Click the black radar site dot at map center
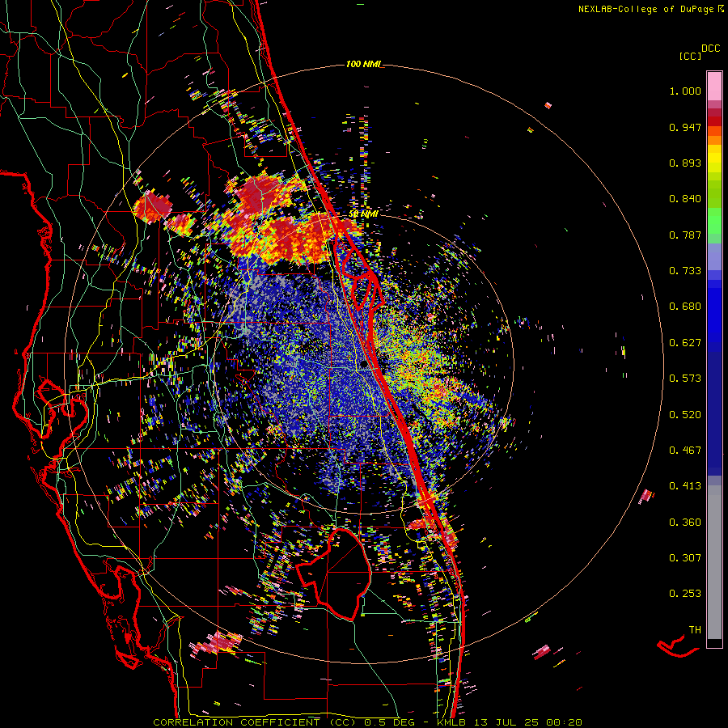Screen dimensions: 728x728 [363, 365]
